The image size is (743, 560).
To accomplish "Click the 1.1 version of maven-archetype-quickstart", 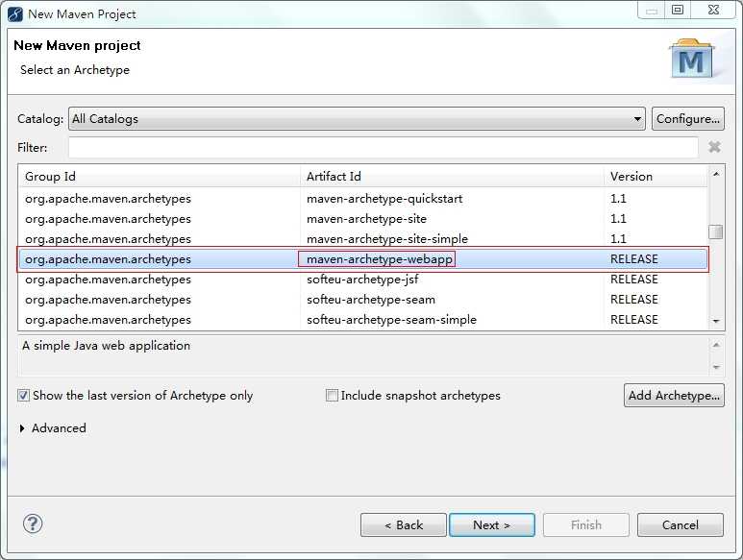I will (x=618, y=198).
